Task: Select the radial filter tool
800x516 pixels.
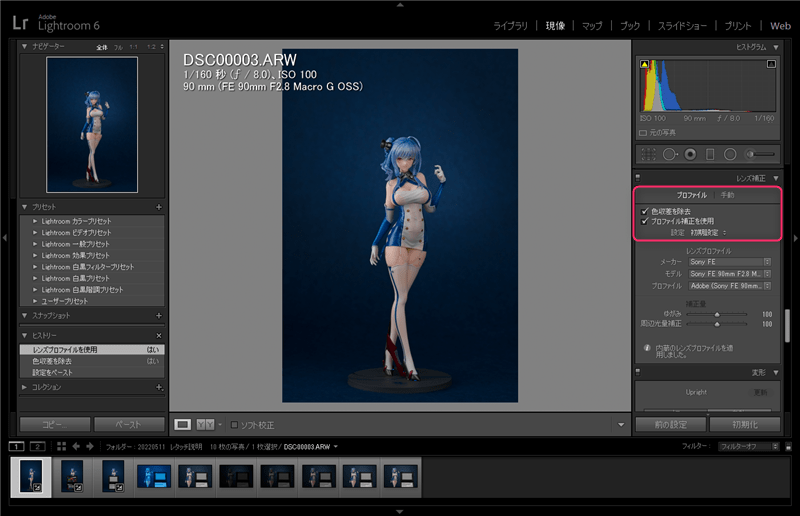Action: (730, 154)
